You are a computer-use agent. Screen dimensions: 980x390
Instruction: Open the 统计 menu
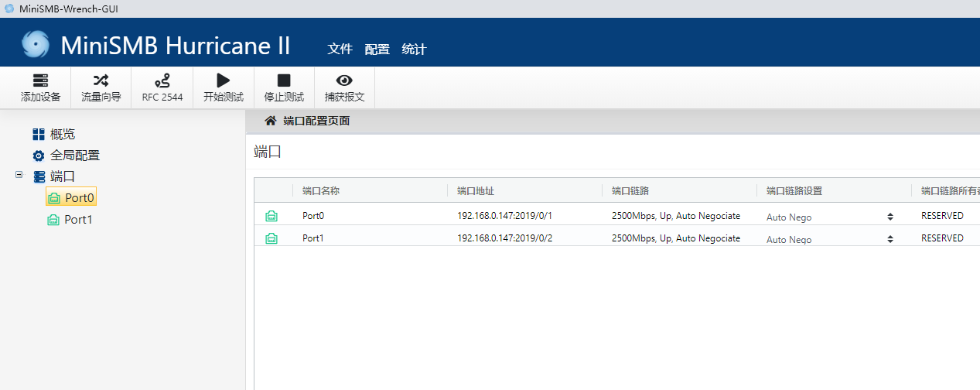[x=415, y=49]
